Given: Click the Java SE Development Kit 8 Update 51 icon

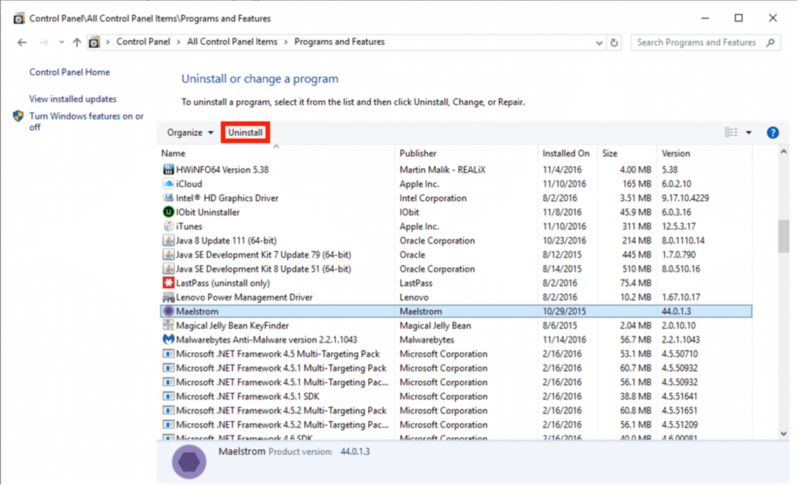Looking at the screenshot, I should 168,269.
